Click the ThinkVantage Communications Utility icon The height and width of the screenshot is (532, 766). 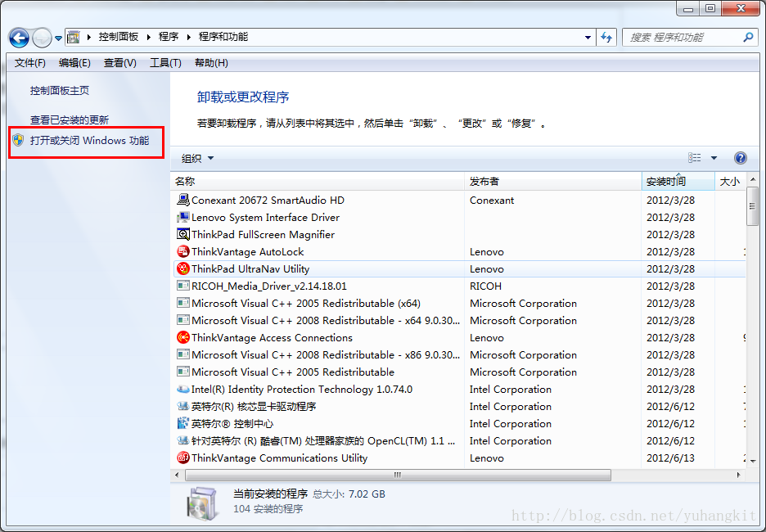pyautogui.click(x=182, y=458)
